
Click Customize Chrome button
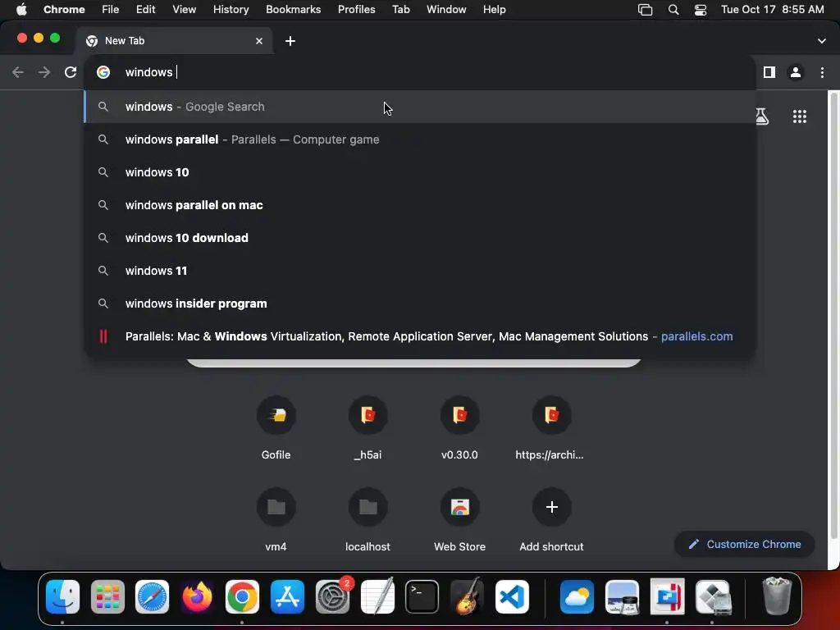point(745,545)
